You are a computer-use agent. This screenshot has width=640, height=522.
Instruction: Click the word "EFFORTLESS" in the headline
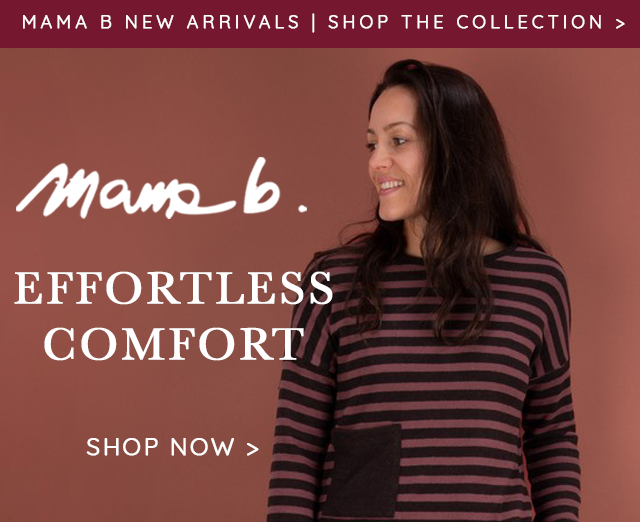pos(173,288)
